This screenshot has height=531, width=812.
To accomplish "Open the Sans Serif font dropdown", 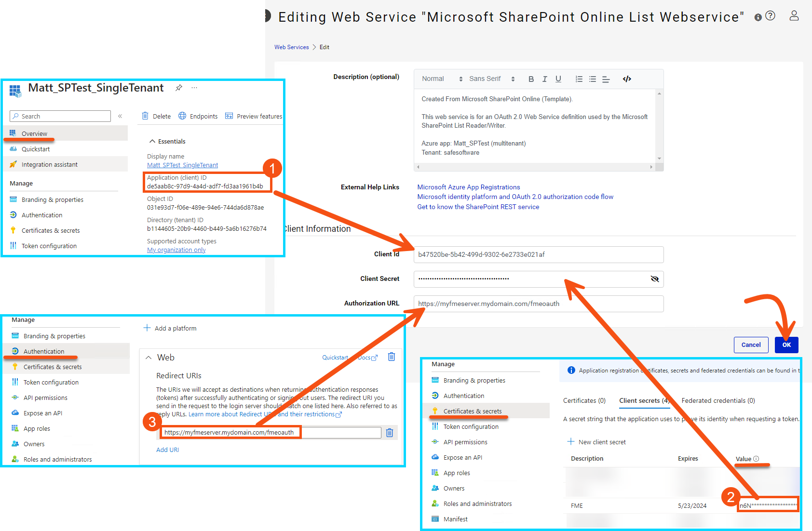I will point(491,79).
